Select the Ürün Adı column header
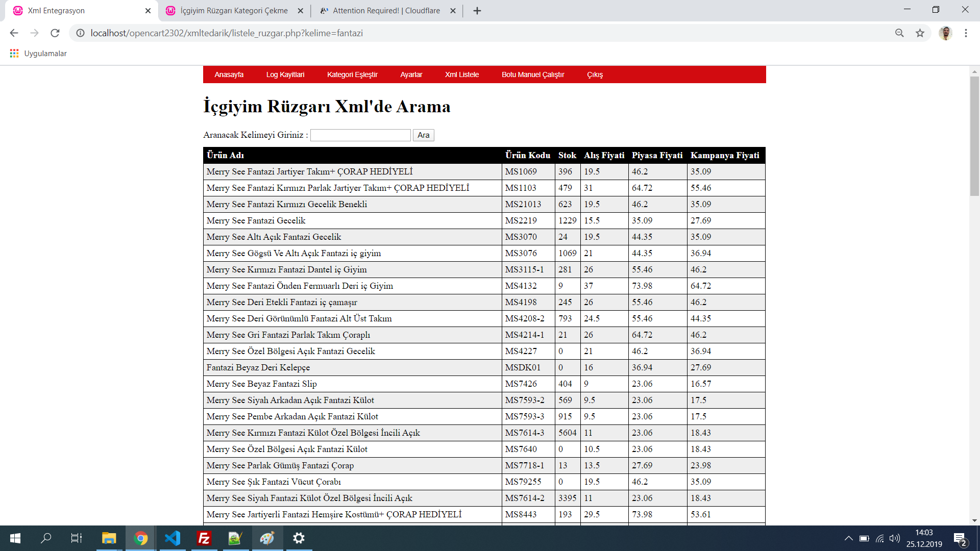Image resolution: width=980 pixels, height=551 pixels. coord(353,156)
